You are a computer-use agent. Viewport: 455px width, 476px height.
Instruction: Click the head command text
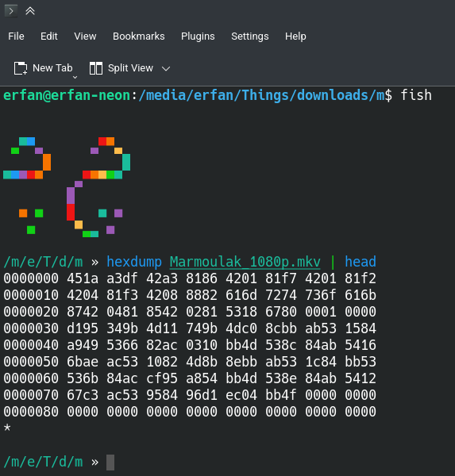[x=361, y=262]
